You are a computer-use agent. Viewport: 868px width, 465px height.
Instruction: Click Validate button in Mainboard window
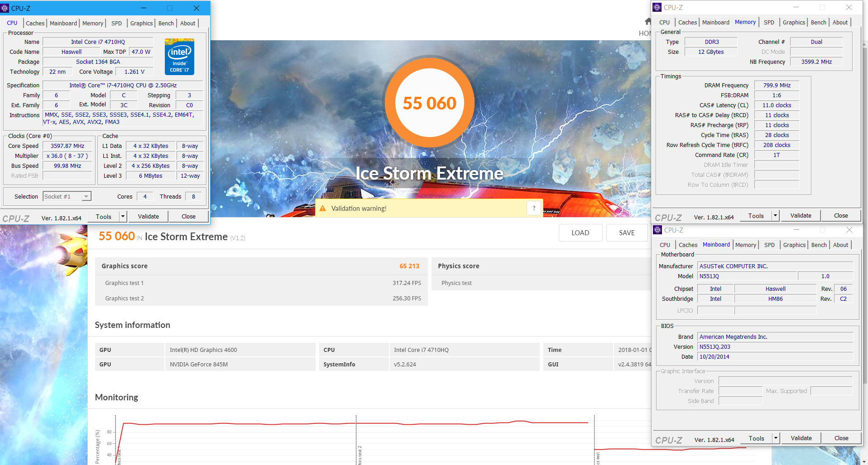point(801,438)
